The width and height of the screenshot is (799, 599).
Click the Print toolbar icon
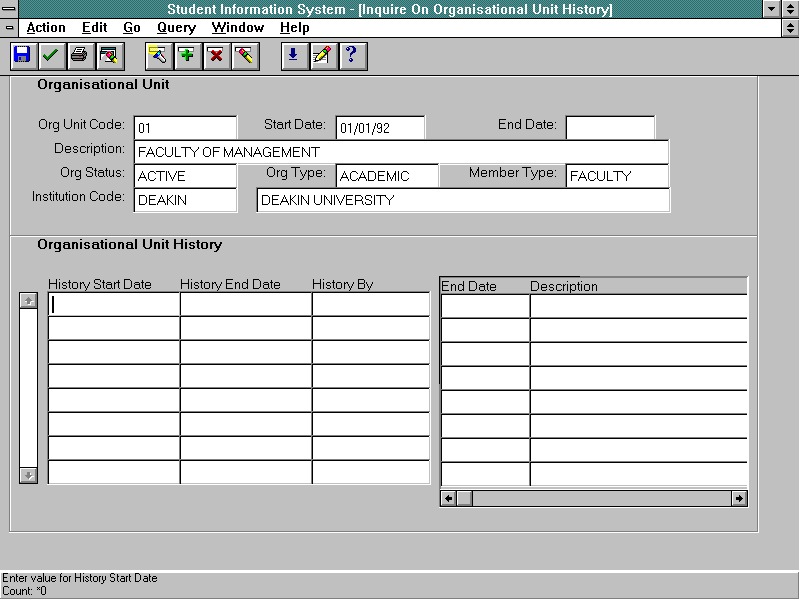coord(79,56)
